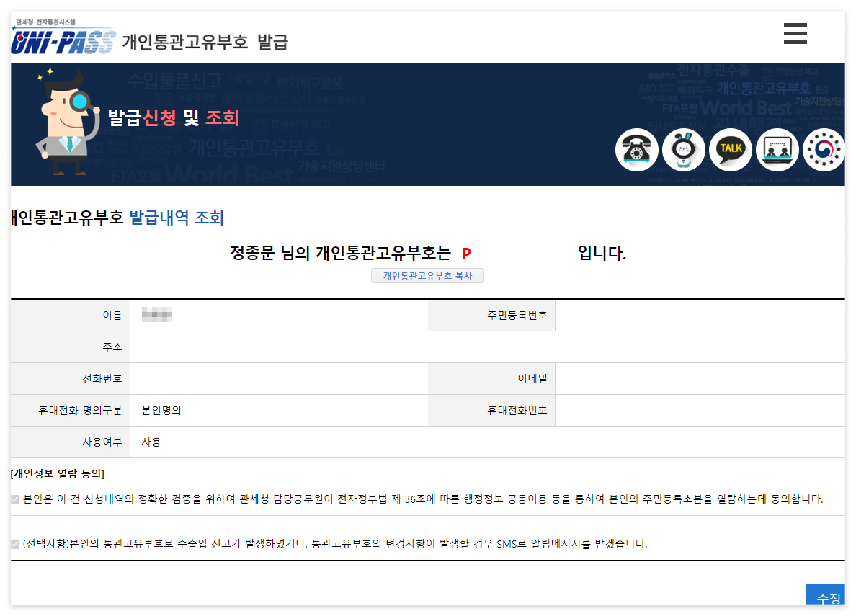
Task: Open the hamburger navigation menu
Action: coord(795,34)
